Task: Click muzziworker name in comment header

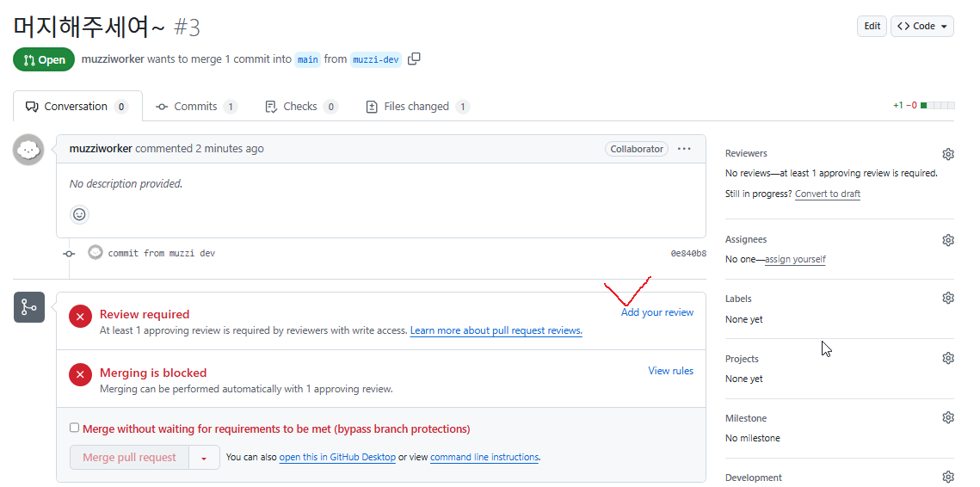Action: click(101, 149)
